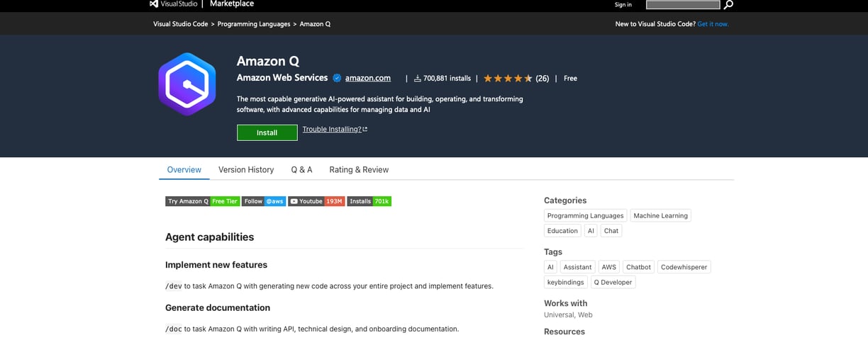Select the Chat category chip

(x=611, y=231)
